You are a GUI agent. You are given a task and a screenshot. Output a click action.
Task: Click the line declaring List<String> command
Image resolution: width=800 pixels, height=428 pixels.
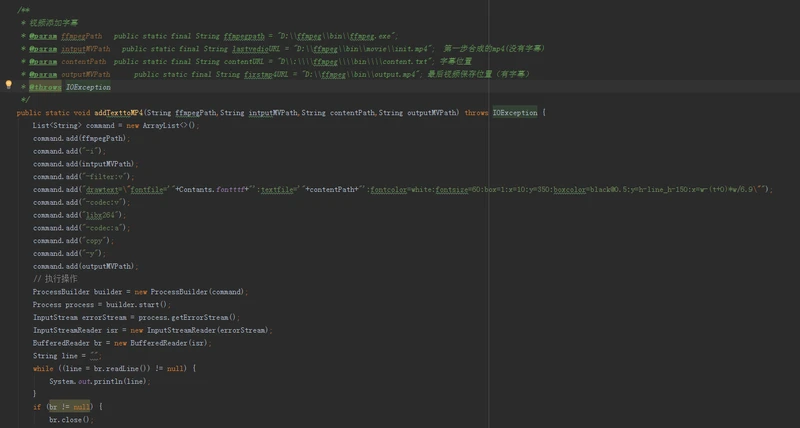point(116,125)
